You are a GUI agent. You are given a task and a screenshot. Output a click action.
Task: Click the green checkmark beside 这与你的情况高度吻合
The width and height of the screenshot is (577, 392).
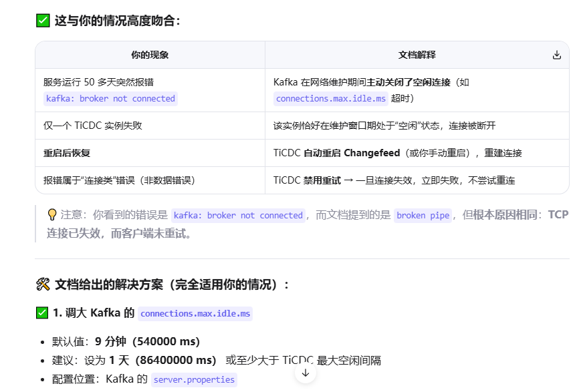[x=43, y=21]
